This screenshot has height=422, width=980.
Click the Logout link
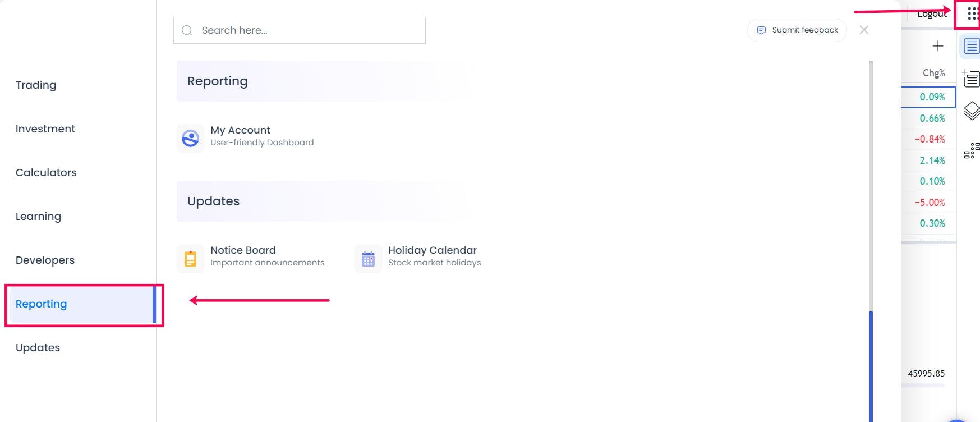tap(932, 14)
